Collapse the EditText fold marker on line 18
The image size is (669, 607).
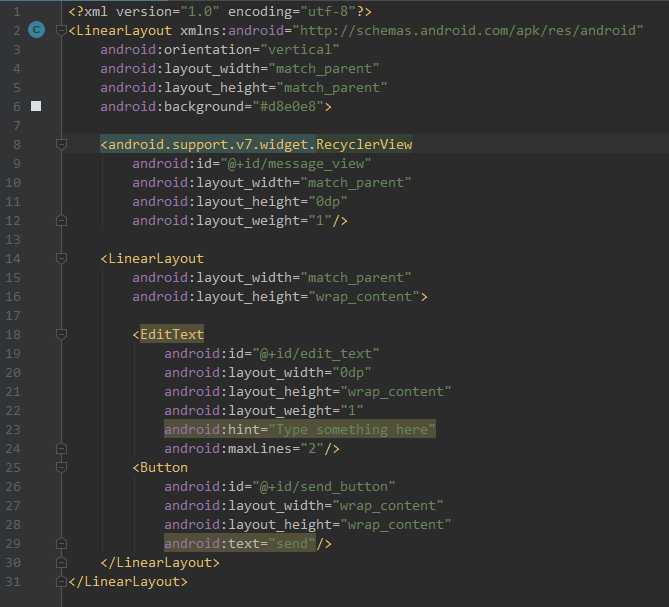[x=61, y=334]
